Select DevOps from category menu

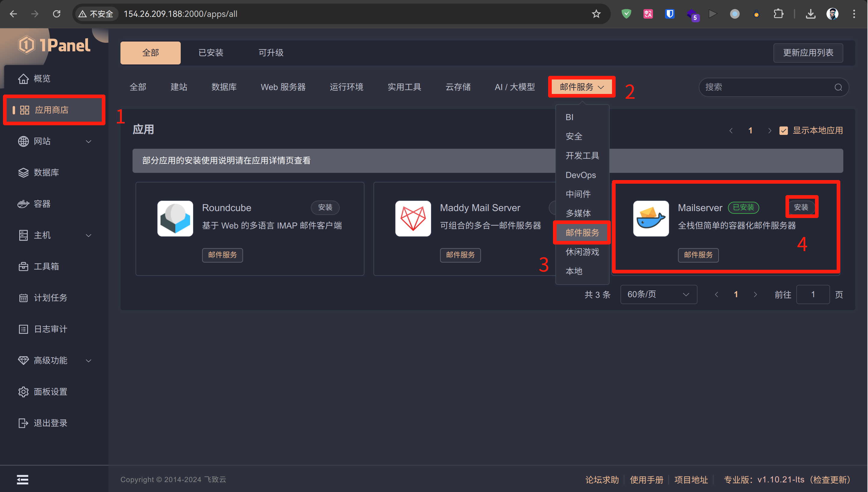(580, 175)
